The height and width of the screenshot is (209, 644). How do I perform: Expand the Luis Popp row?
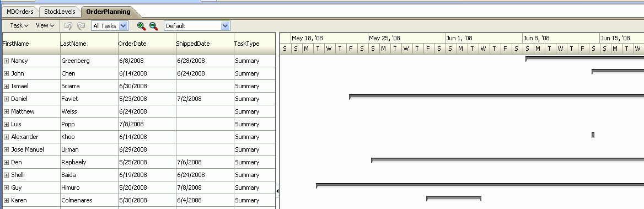(6, 125)
